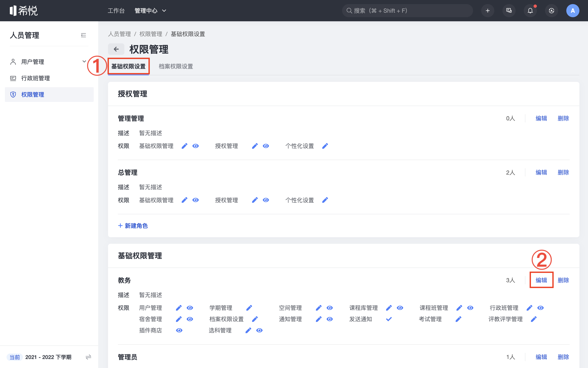The image size is (588, 368).
Task: Click pencil icon for 总管理 个性化设置
Action: 325,200
